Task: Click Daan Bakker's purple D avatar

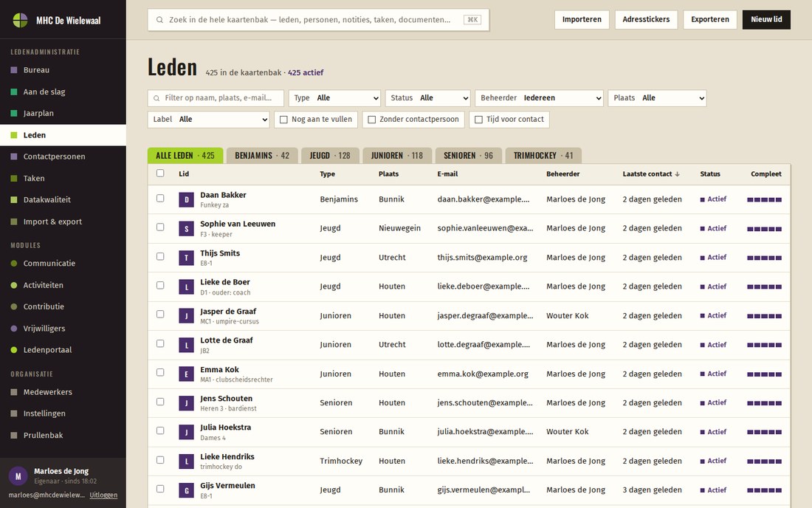Action: (187, 199)
